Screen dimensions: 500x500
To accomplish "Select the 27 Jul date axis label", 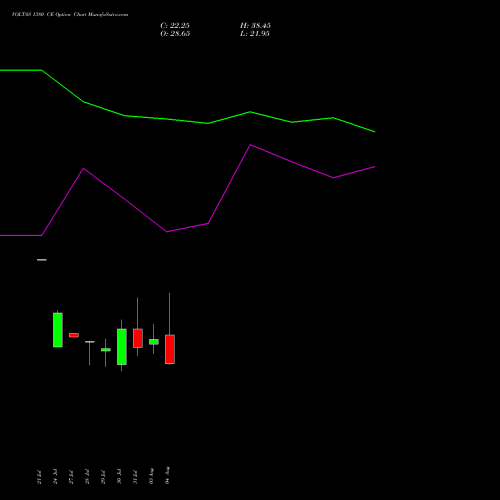I will (71, 477).
